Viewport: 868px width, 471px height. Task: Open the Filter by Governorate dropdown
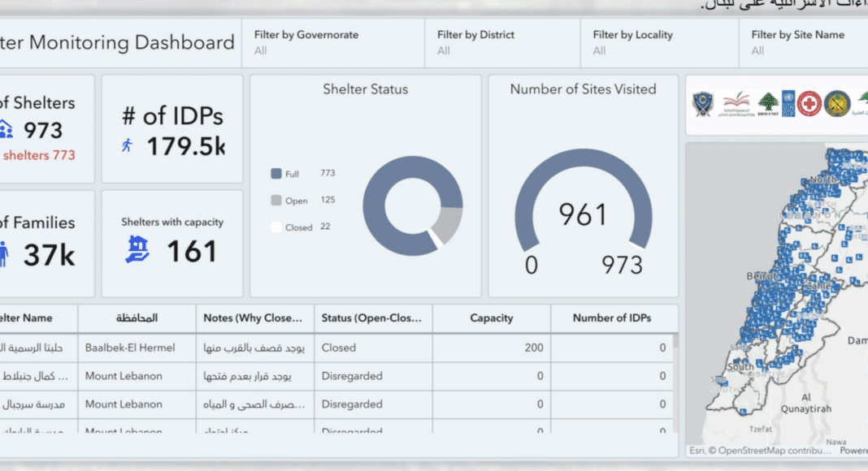coord(333,43)
